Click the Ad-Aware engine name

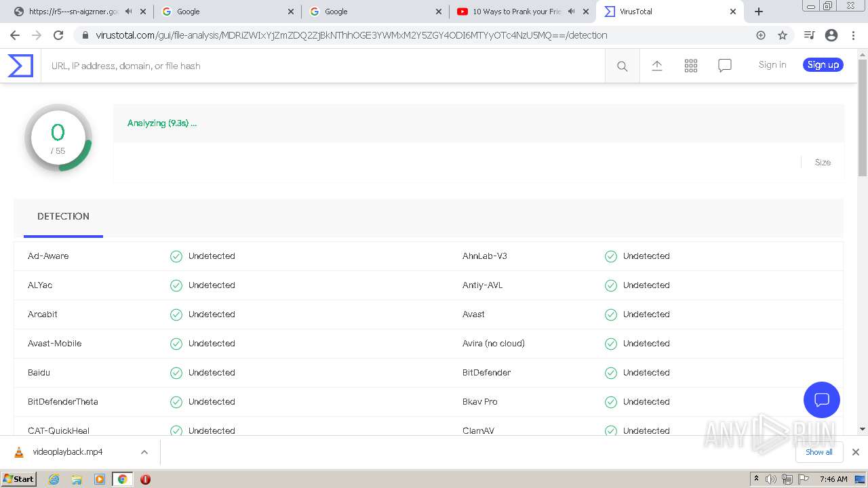click(x=48, y=256)
